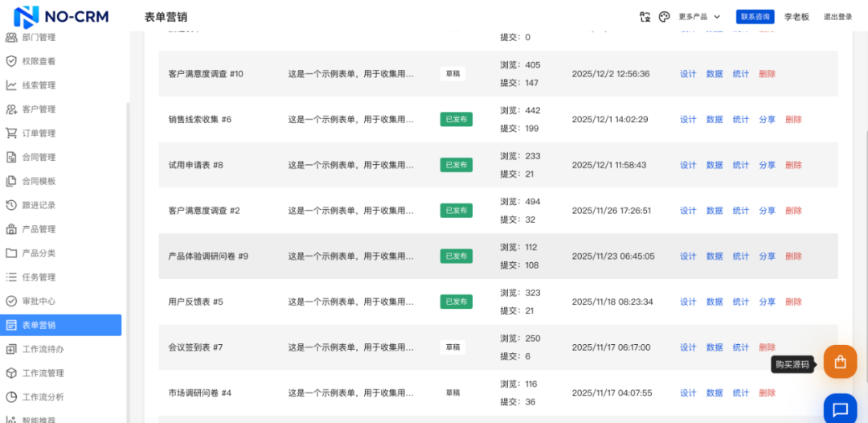
Task: Click the 智能推荐 sidebar icon
Action: point(11,419)
